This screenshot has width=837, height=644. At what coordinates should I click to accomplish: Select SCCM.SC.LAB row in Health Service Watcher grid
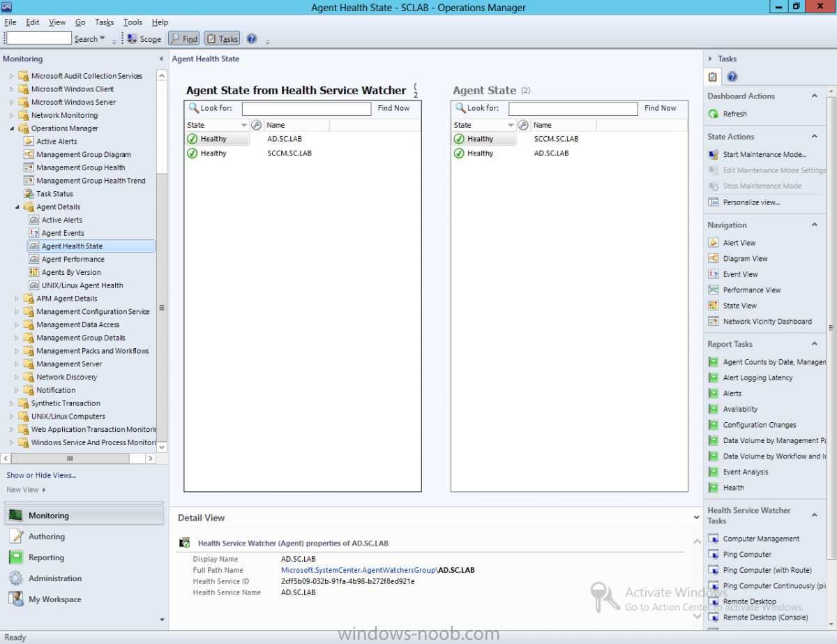(303, 153)
